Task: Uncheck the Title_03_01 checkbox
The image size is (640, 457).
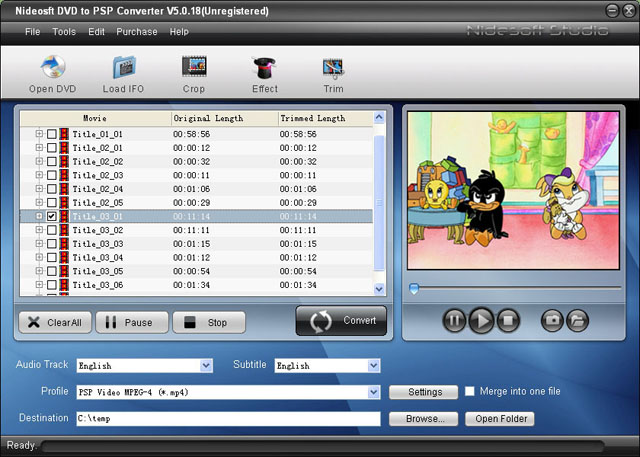Action: [52, 216]
